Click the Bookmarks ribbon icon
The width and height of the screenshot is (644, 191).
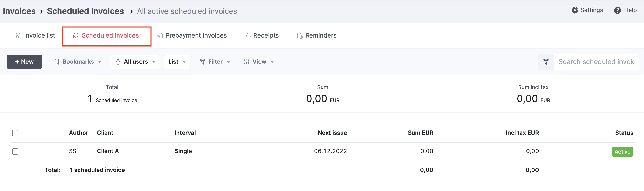tap(57, 62)
